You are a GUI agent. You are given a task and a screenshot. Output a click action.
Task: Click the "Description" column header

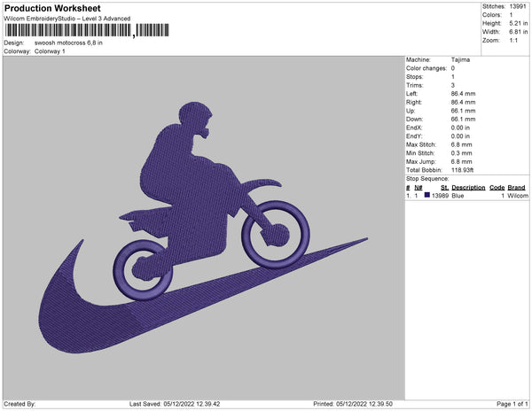click(x=468, y=188)
